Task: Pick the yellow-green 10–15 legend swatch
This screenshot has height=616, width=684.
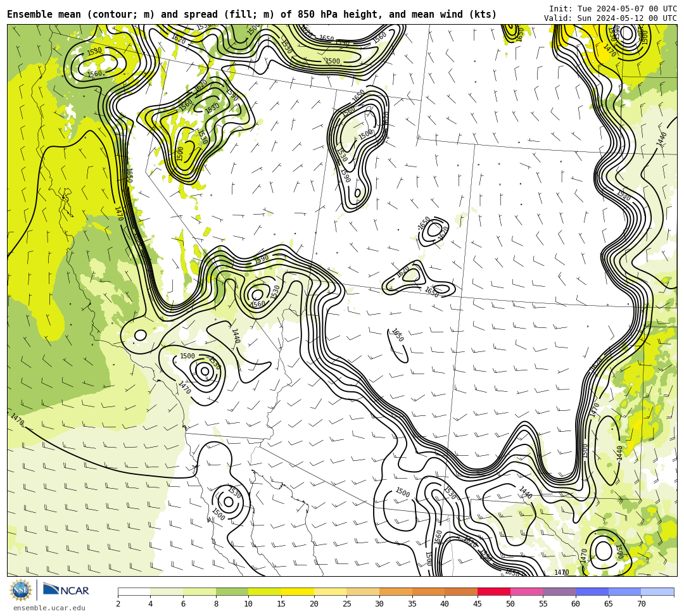Action: point(265,591)
